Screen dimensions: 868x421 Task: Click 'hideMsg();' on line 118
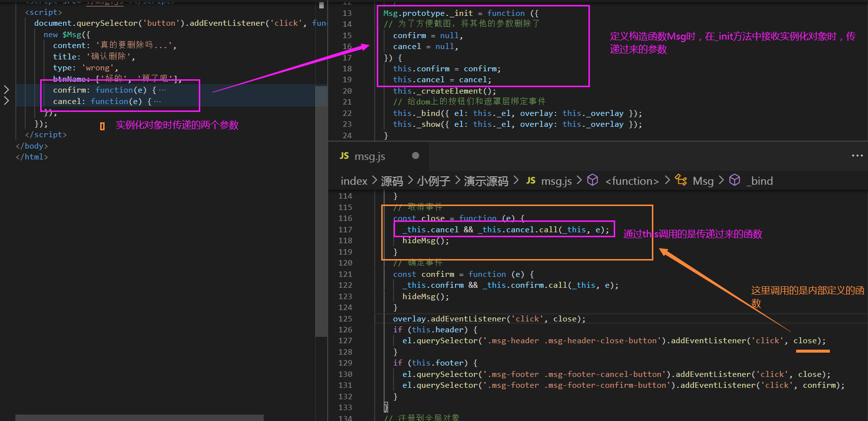click(426, 241)
